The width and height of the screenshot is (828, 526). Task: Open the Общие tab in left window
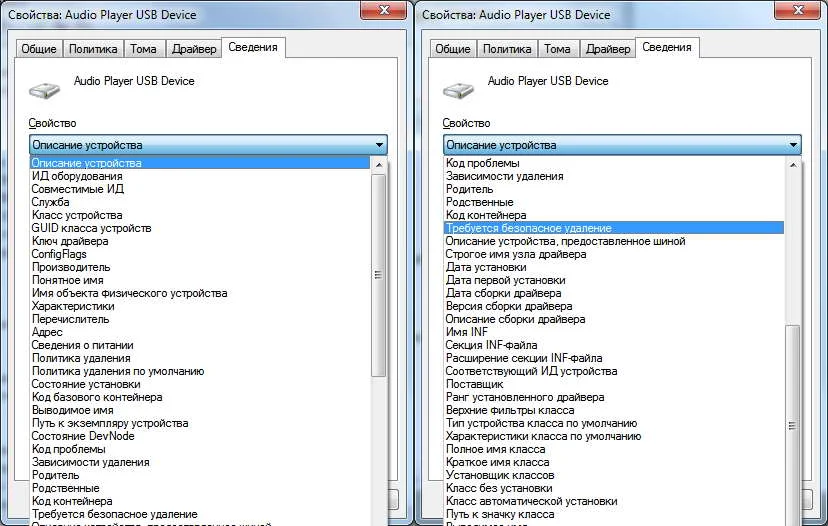coord(39,49)
